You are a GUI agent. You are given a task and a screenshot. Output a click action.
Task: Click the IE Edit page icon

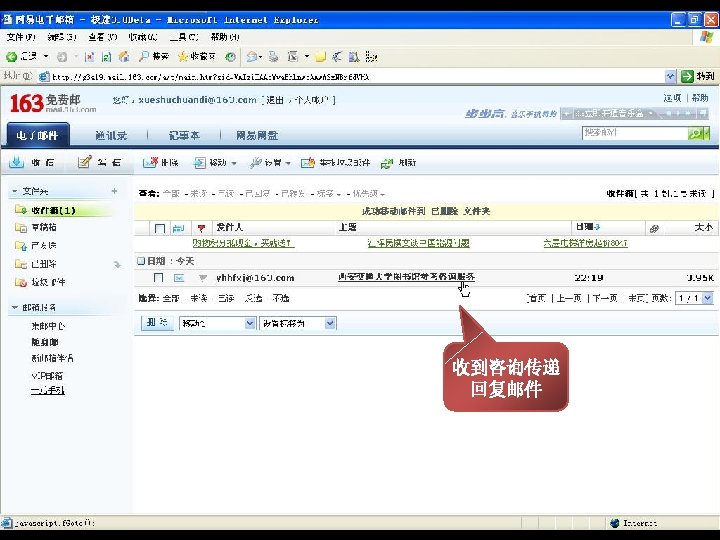point(293,56)
